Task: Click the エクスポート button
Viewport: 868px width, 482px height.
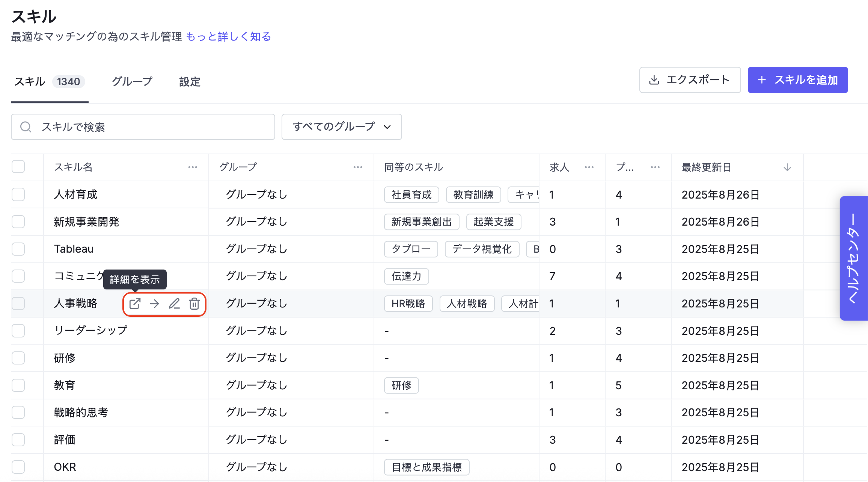Action: [690, 80]
